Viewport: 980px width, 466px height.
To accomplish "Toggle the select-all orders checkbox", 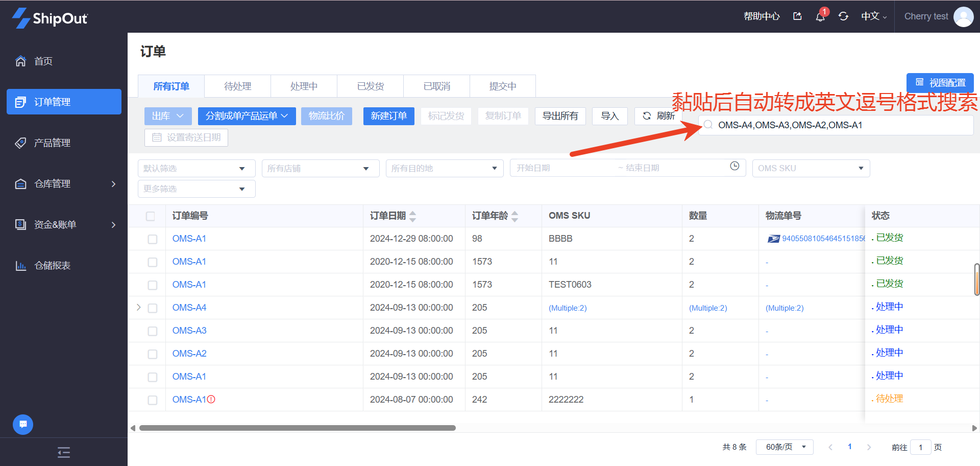I will tap(151, 216).
